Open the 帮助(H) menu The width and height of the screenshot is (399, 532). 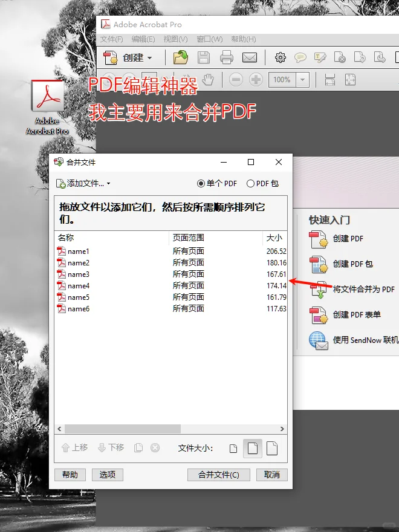tap(243, 39)
